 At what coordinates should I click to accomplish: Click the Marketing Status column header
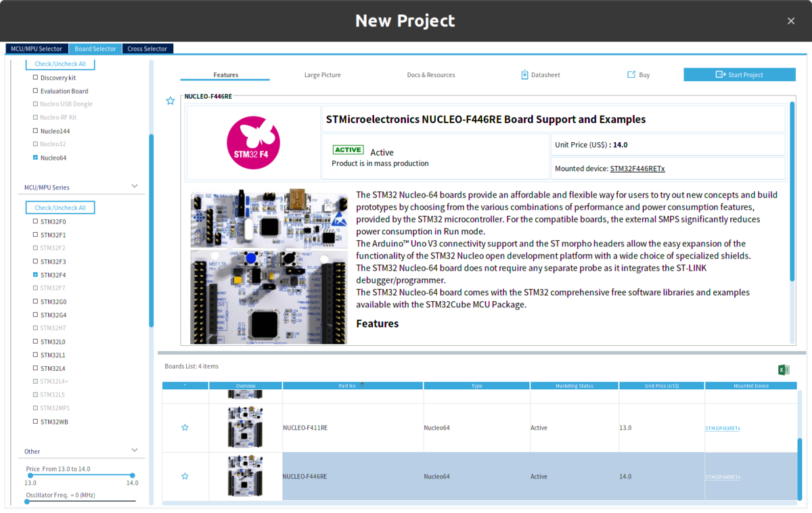[x=574, y=386]
